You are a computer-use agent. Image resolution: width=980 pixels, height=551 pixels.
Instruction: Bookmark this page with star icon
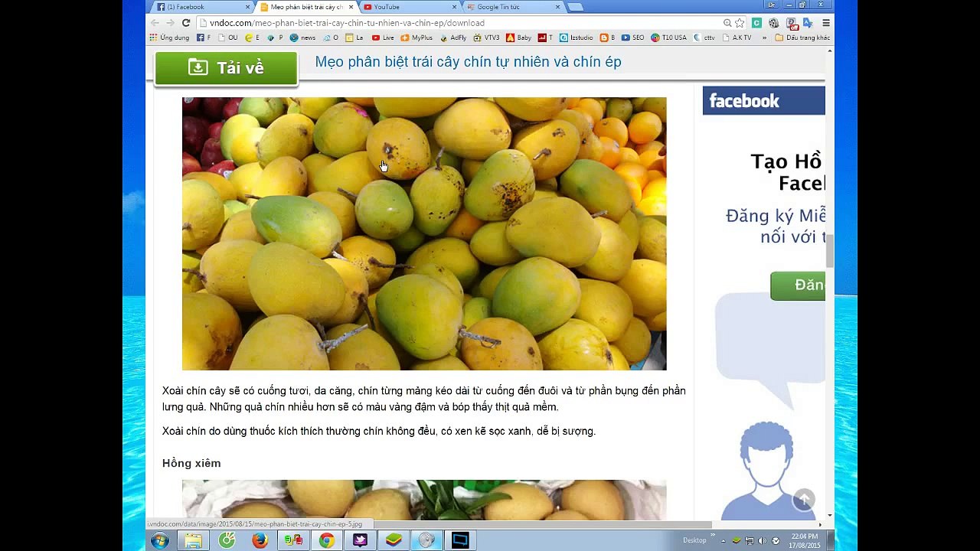pyautogui.click(x=740, y=23)
